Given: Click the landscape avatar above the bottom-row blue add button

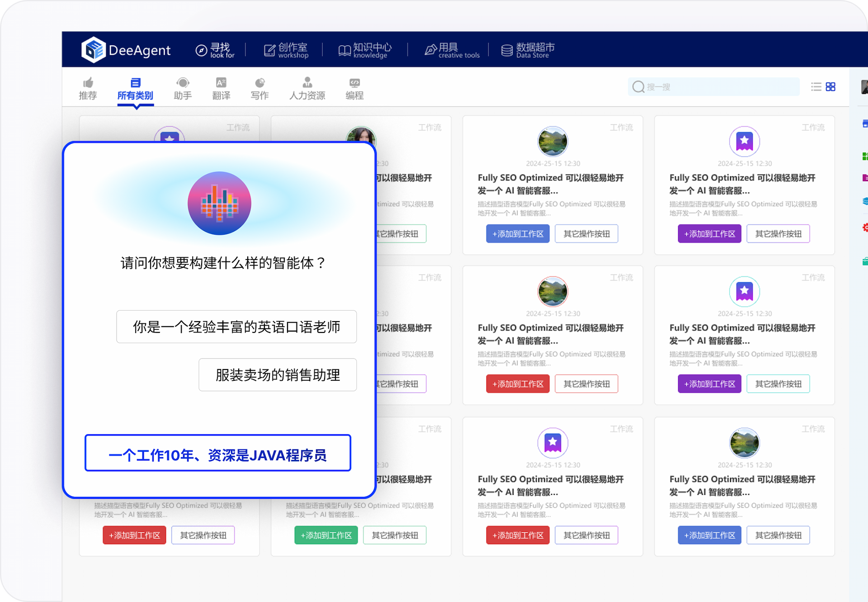Looking at the screenshot, I should pyautogui.click(x=744, y=442).
